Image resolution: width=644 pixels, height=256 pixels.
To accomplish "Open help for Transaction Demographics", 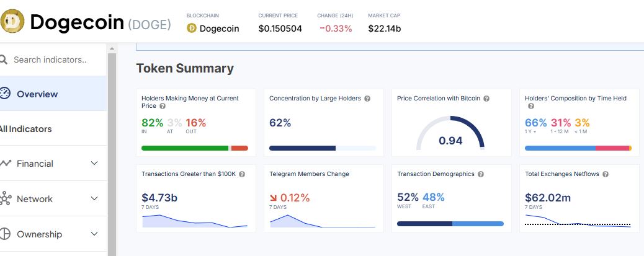I will pyautogui.click(x=481, y=174).
